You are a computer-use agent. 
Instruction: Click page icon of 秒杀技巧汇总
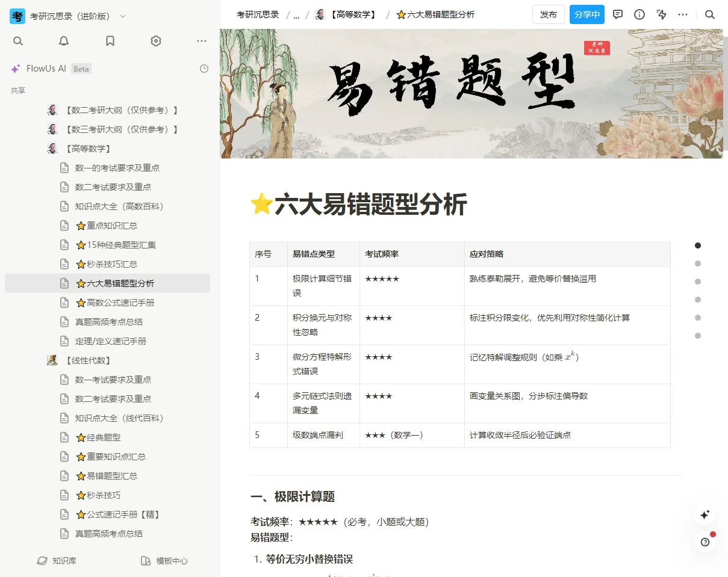pos(64,264)
